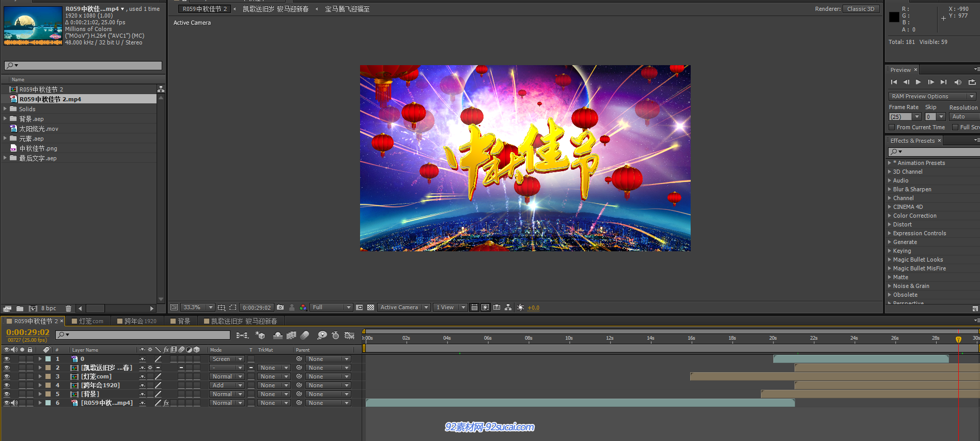Show channel and color management settings
The height and width of the screenshot is (441, 980).
coord(303,307)
